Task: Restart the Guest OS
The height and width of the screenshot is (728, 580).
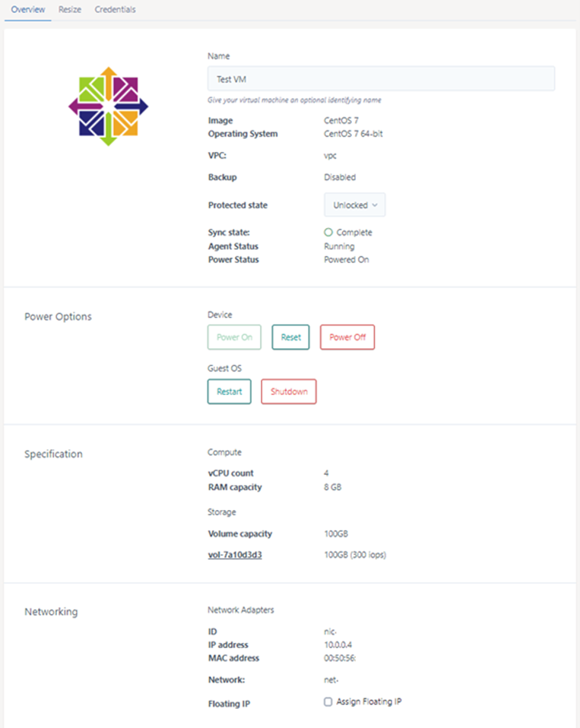Action: click(x=229, y=392)
